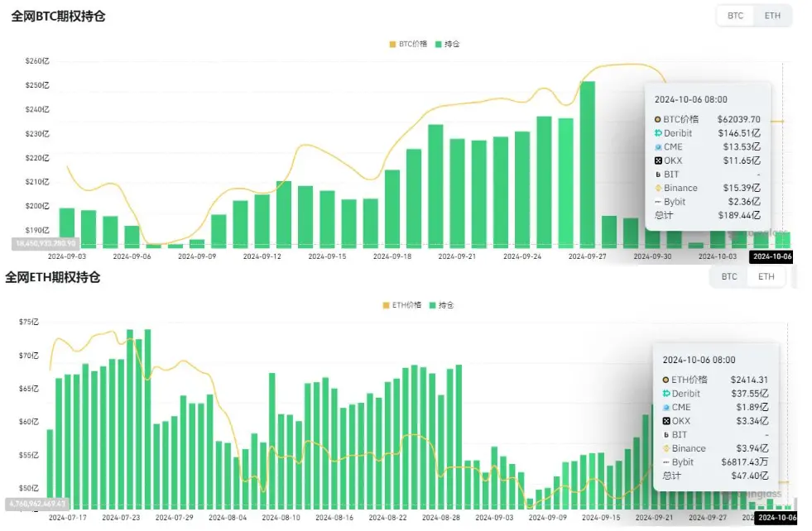Click the ETH价格 icon in the ETH tooltip

pyautogui.click(x=665, y=379)
